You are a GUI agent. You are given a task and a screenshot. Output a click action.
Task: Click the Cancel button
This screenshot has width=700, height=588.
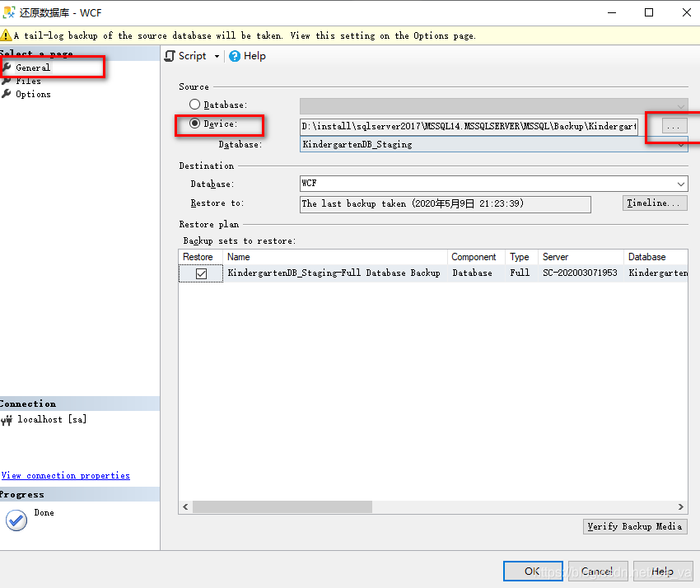coord(598,571)
